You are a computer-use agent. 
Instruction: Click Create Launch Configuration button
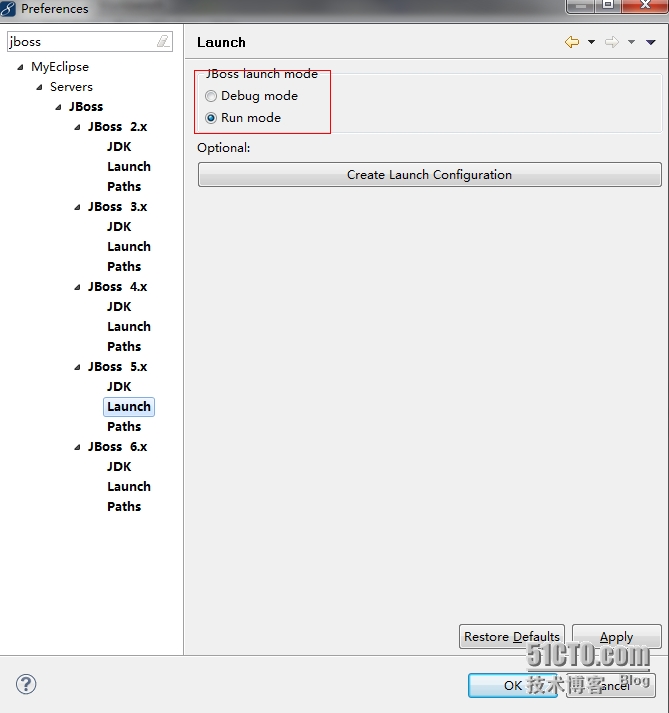[x=429, y=175]
